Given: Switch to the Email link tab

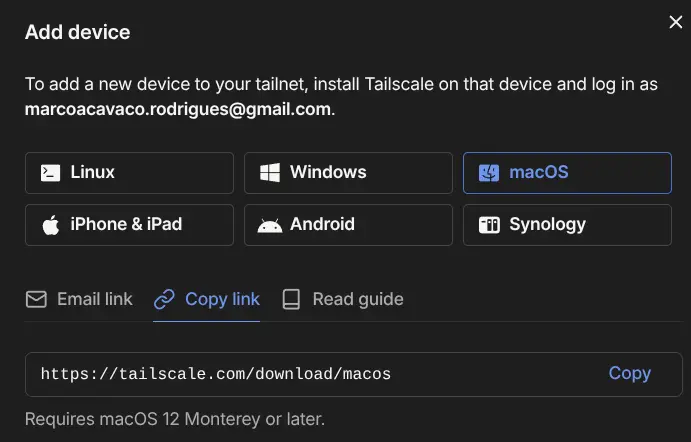Looking at the screenshot, I should coord(79,299).
